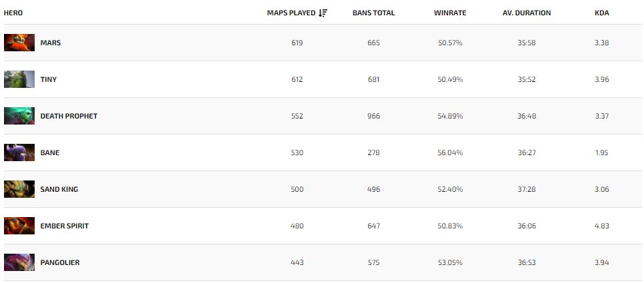Select the SAND KING name link

pyautogui.click(x=59, y=189)
